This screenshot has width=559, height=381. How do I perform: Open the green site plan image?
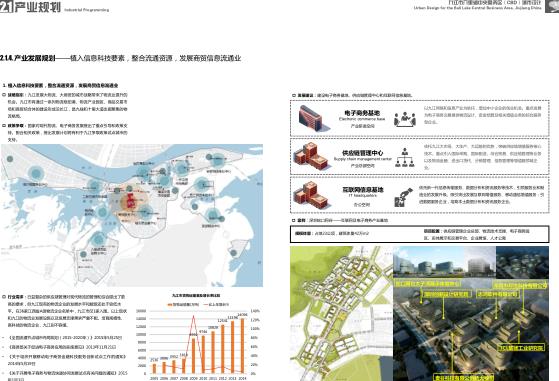click(x=342, y=314)
